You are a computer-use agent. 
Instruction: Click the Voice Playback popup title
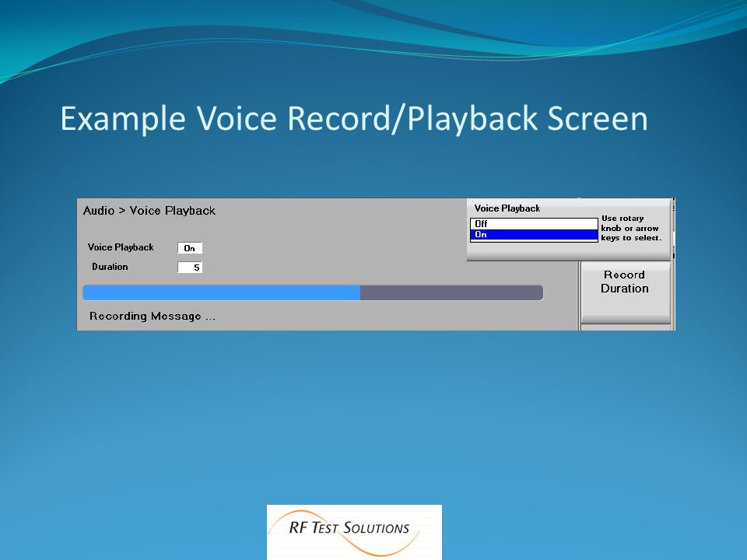(x=507, y=208)
